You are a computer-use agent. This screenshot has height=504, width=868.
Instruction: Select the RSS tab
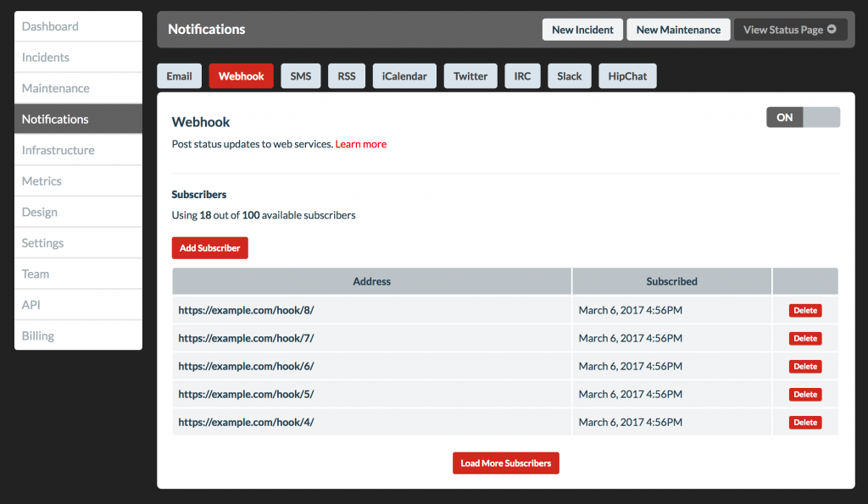point(346,75)
